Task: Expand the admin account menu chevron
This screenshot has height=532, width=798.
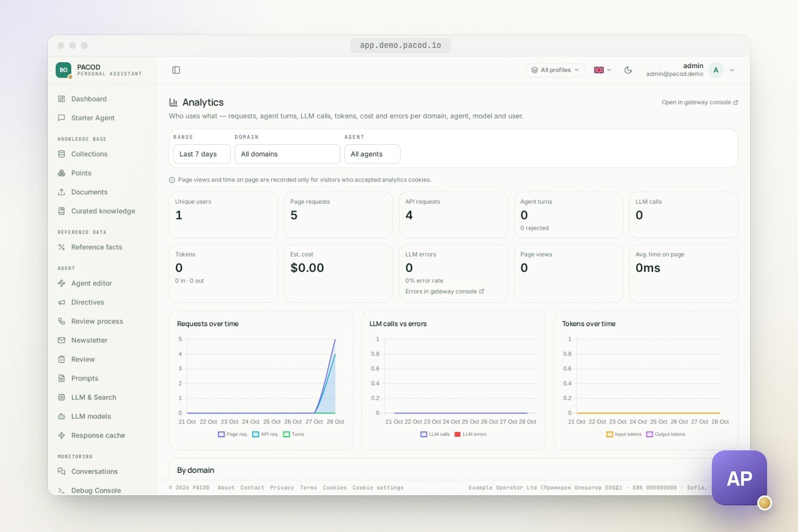Action: (x=732, y=70)
